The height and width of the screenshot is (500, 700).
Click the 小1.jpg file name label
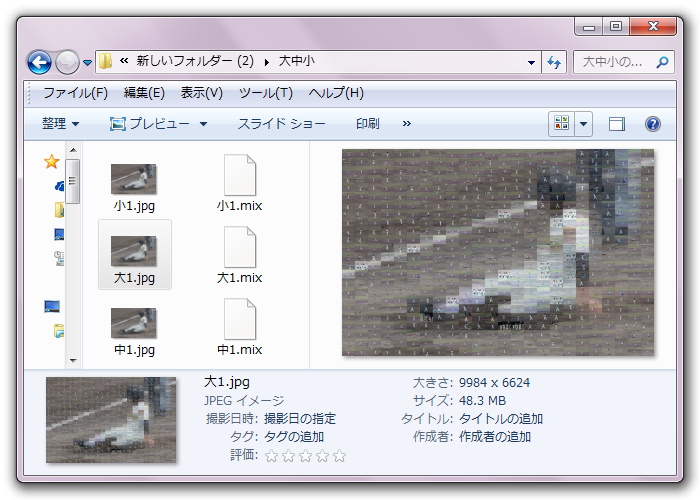[134, 206]
